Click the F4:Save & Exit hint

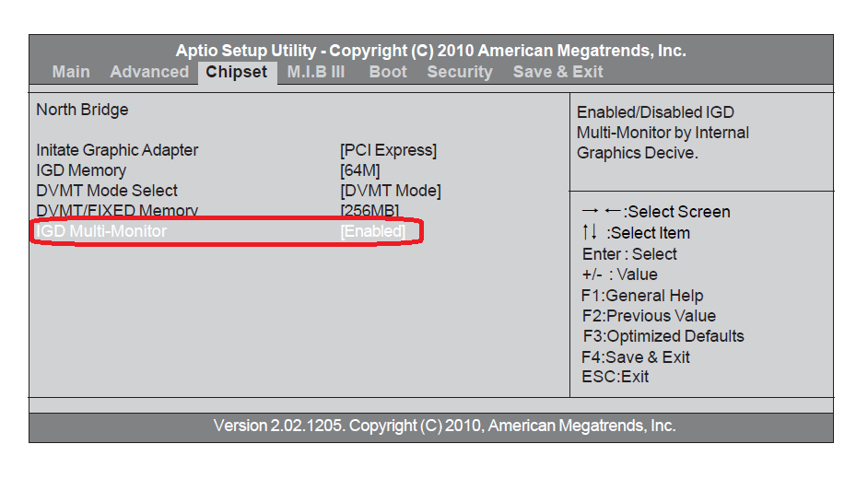point(636,356)
